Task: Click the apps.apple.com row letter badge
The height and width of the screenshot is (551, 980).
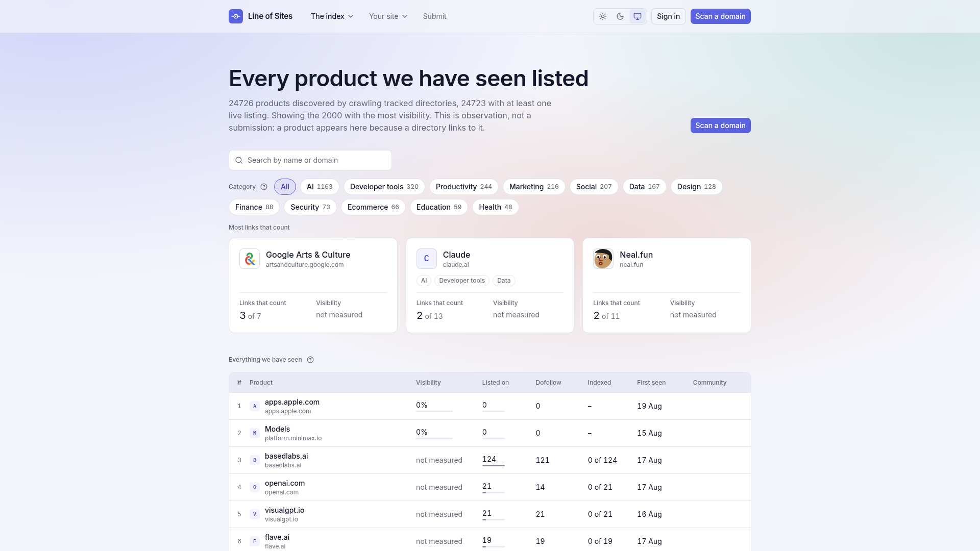Action: (x=255, y=406)
